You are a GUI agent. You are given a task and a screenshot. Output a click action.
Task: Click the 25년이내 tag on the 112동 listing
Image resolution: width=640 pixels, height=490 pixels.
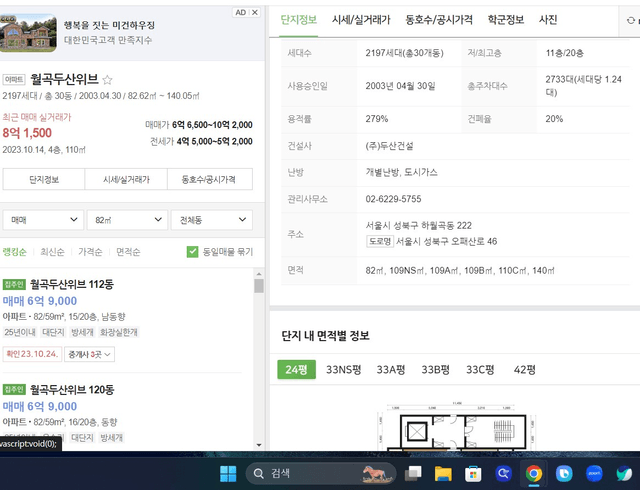tap(20, 332)
